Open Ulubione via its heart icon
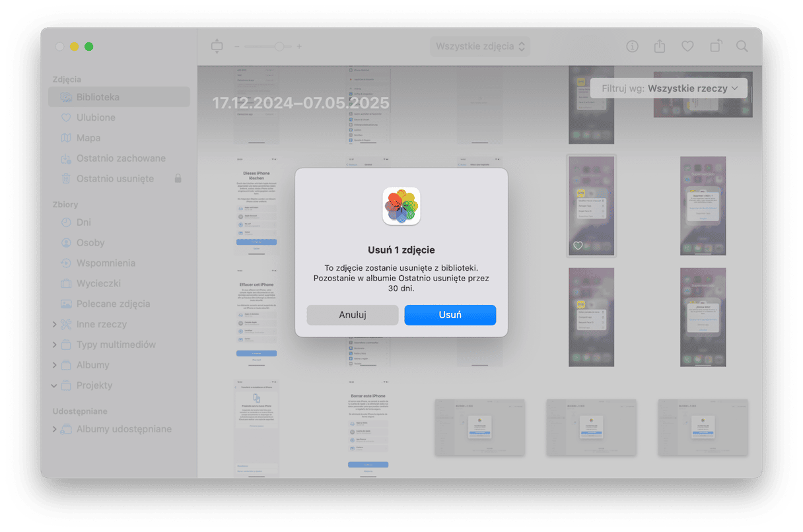The width and height of the screenshot is (803, 532). pos(66,117)
